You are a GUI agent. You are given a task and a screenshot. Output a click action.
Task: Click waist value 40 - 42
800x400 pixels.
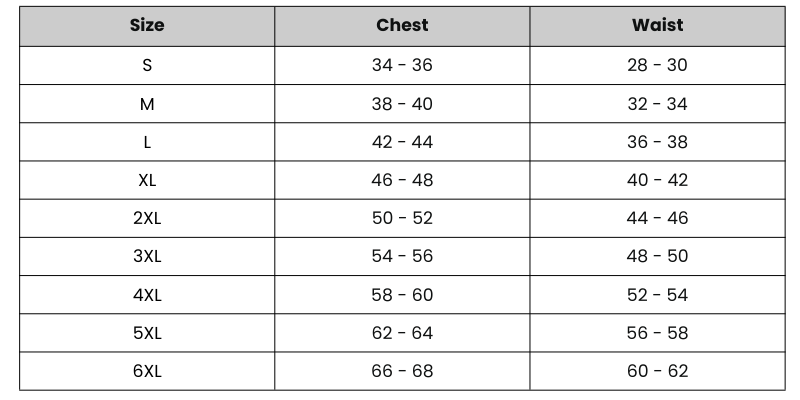click(x=657, y=180)
